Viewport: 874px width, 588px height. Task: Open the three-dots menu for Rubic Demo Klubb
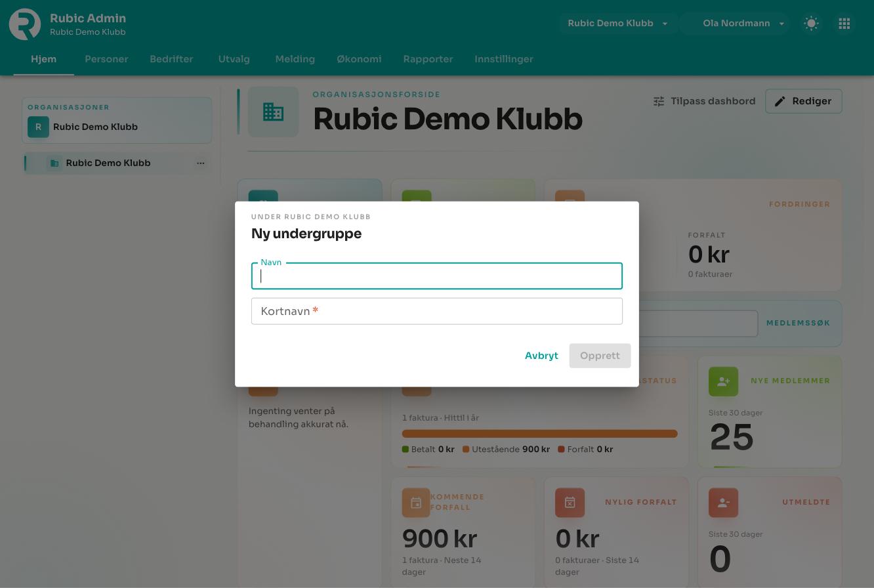coord(201,163)
